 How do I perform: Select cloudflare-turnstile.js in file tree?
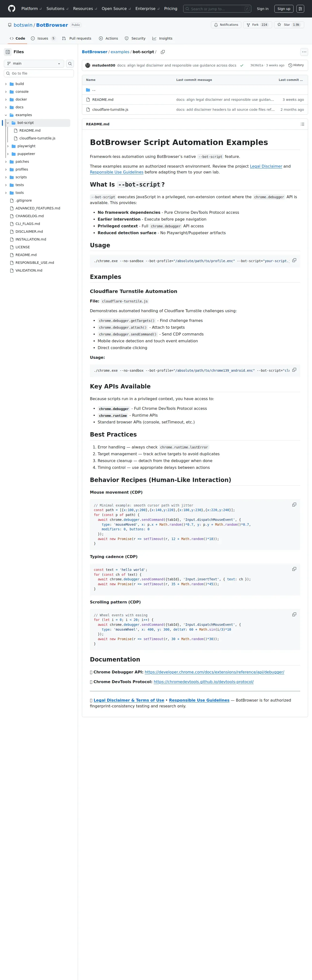point(37,138)
